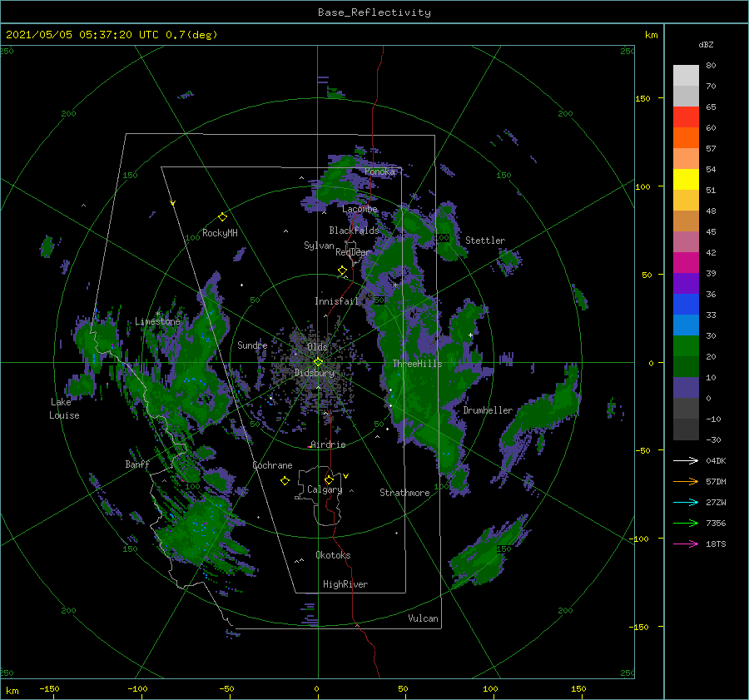Viewport: 749px width, 700px height.
Task: Select the red 60–65 dBZ color band
Action: click(686, 117)
